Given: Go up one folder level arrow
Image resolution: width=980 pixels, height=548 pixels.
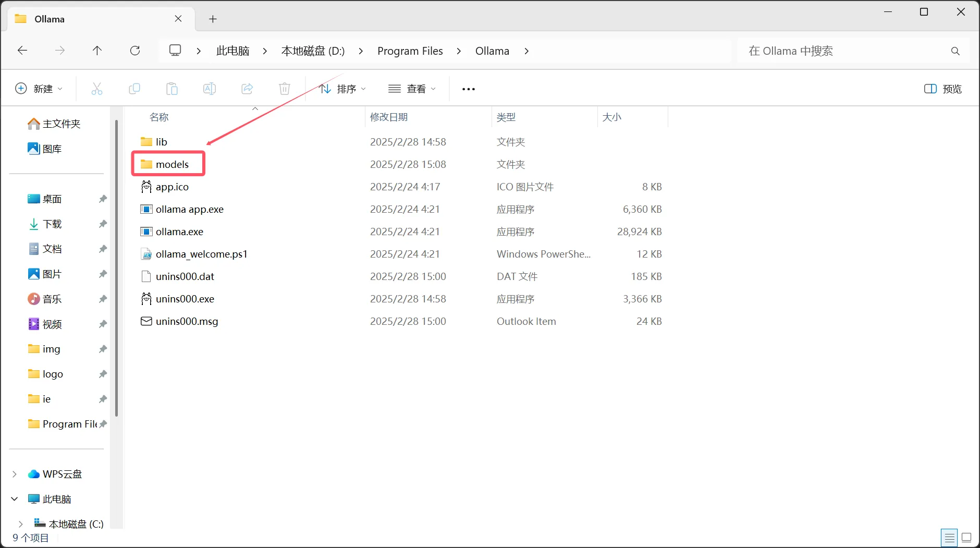Looking at the screenshot, I should [x=97, y=51].
